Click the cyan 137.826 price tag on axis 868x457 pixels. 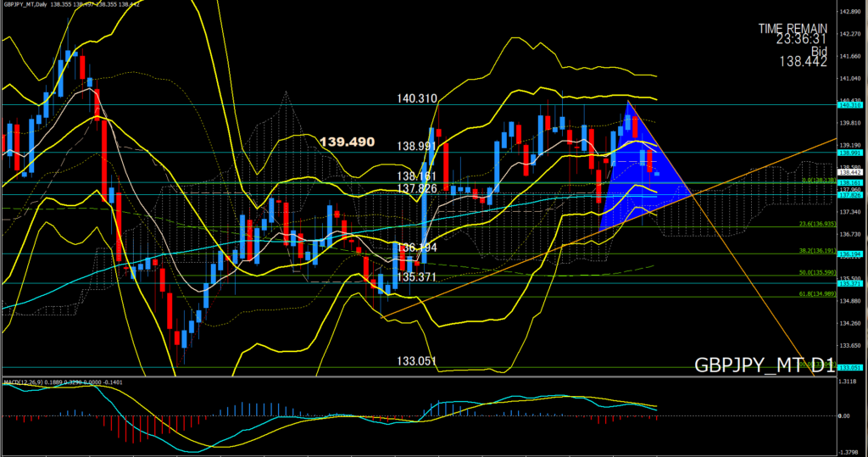click(x=850, y=195)
